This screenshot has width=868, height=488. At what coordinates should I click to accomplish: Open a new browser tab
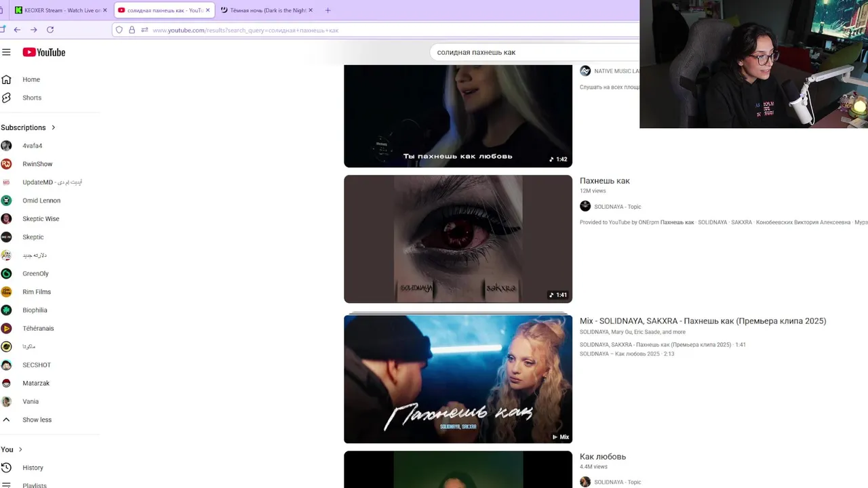[328, 10]
